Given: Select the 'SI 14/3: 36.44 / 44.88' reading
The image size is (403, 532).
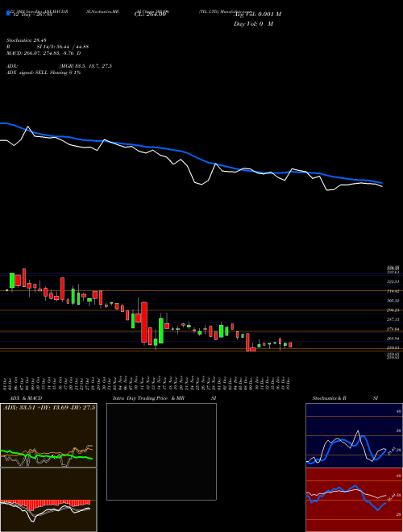Looking at the screenshot, I should [x=63, y=47].
